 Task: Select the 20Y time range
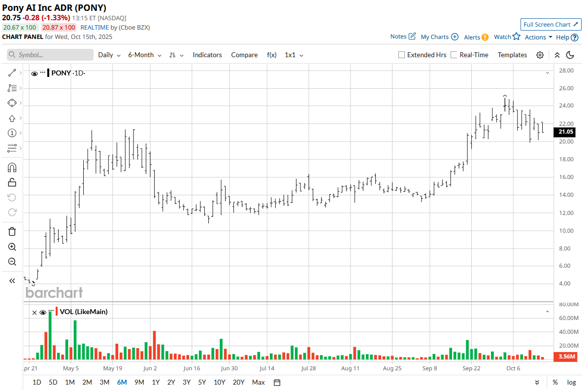(x=238, y=382)
